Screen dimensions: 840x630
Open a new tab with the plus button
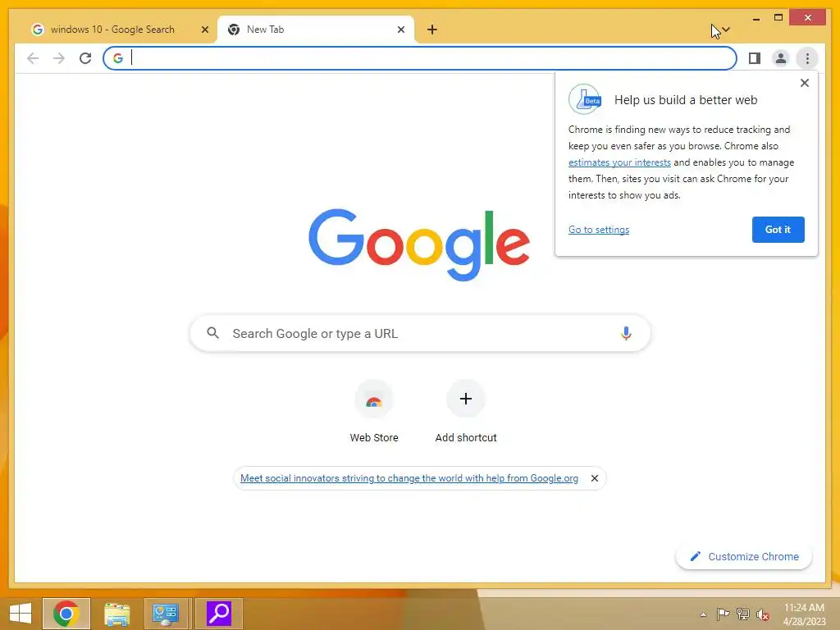[432, 30]
